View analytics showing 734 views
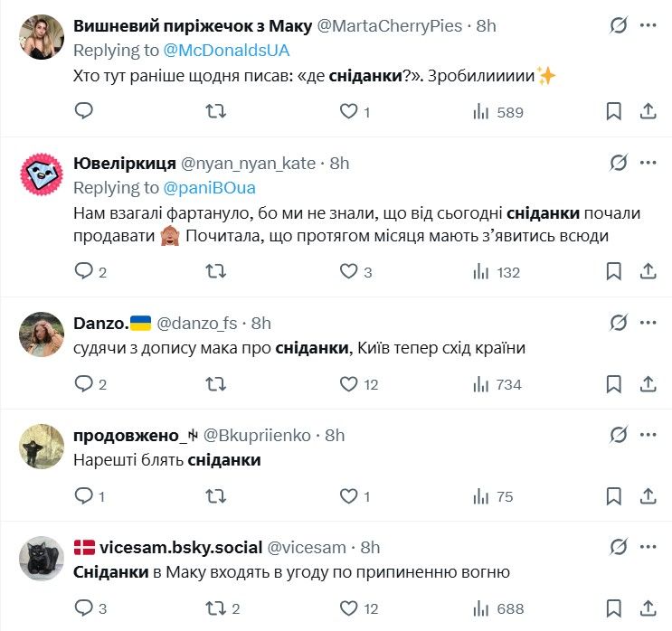 tap(497, 384)
